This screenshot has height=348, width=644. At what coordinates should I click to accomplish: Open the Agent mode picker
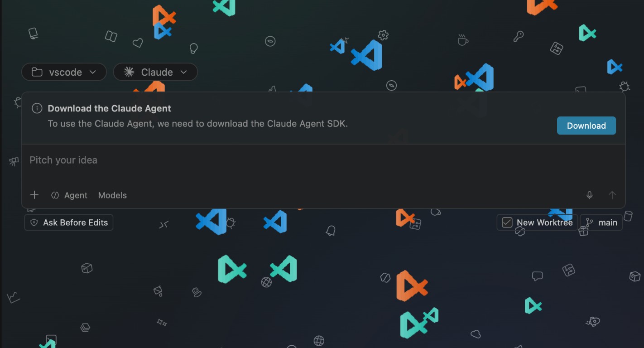(x=69, y=195)
